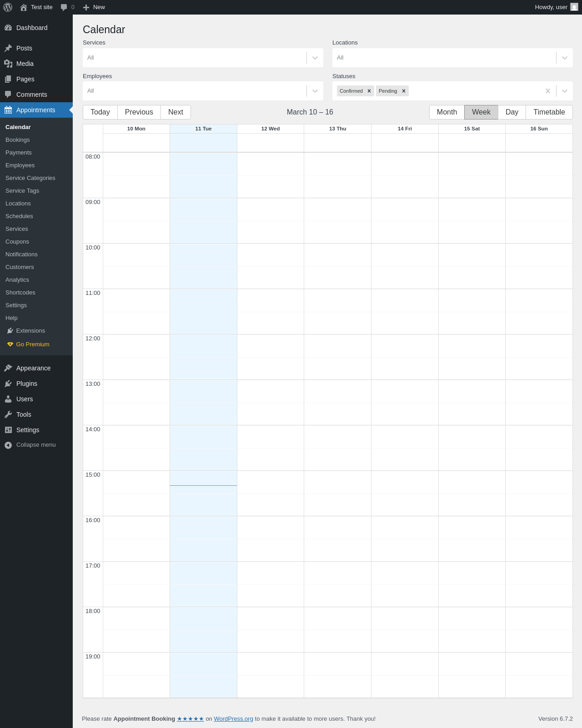Open Service Categories submenu item
The width and height of the screenshot is (582, 728).
pyautogui.click(x=36, y=178)
